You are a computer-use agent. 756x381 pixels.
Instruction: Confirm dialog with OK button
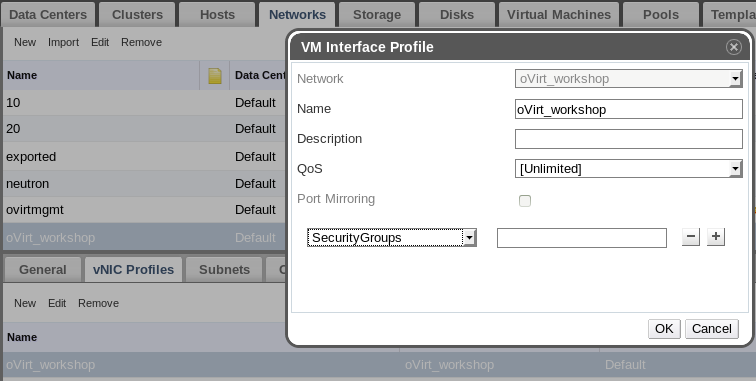664,328
